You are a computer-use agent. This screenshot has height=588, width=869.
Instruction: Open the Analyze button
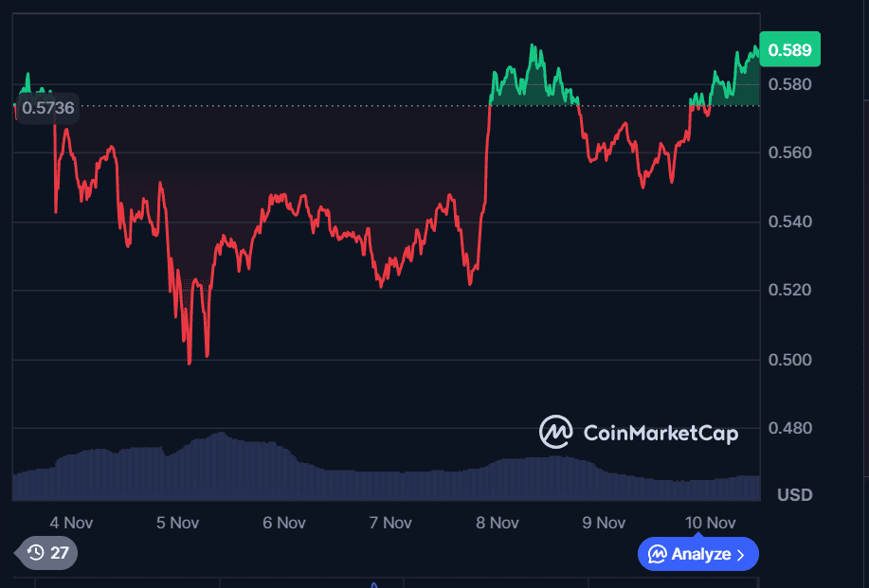pyautogui.click(x=698, y=555)
